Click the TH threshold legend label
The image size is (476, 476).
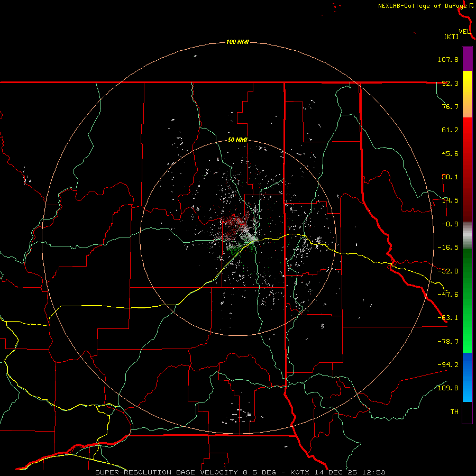click(454, 412)
